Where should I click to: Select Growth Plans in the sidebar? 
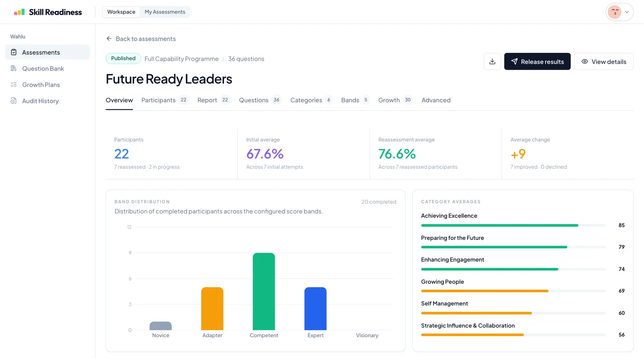tap(41, 85)
